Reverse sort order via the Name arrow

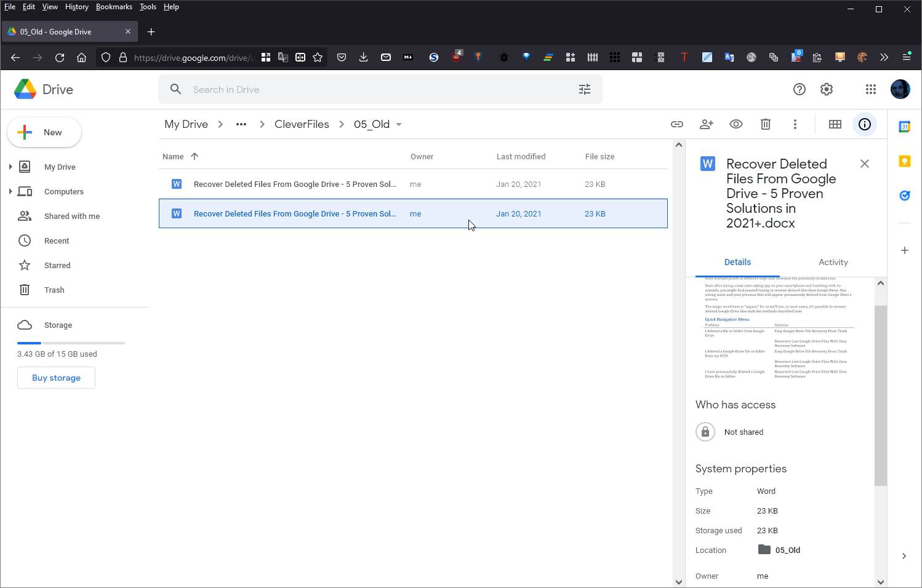click(x=194, y=156)
